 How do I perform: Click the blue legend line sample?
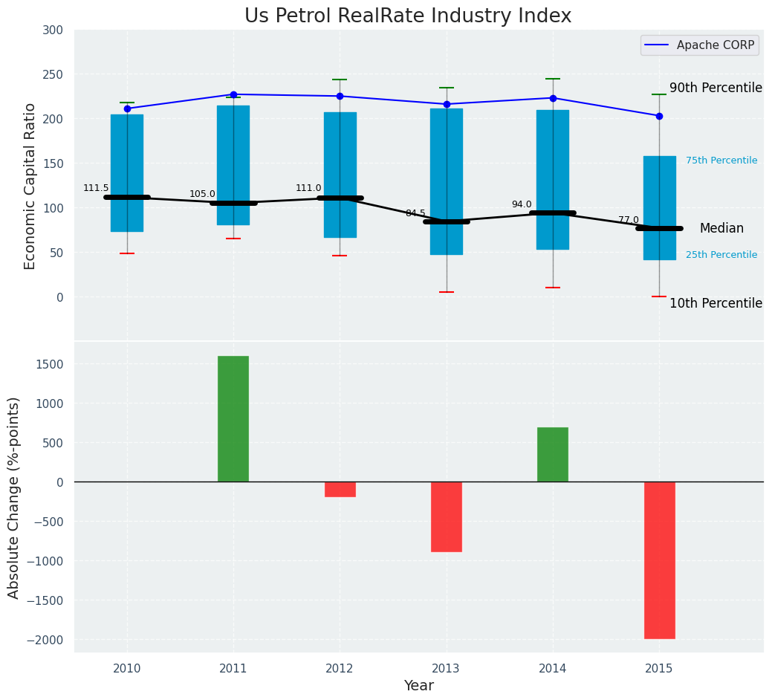click(x=658, y=45)
